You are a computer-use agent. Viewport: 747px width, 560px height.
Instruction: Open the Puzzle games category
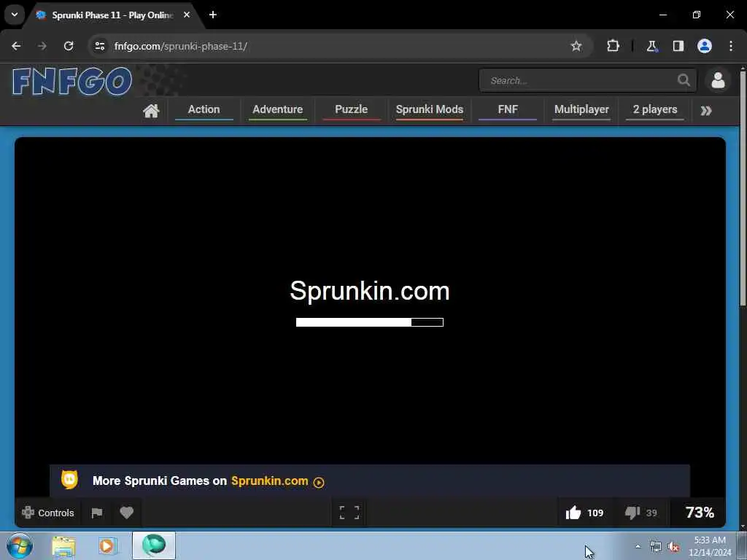[x=351, y=109]
